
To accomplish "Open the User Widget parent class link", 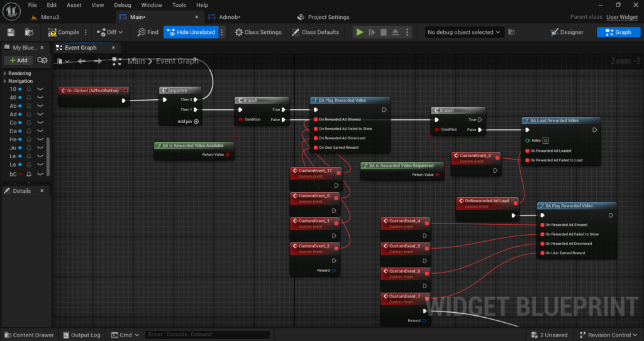I will (x=622, y=17).
